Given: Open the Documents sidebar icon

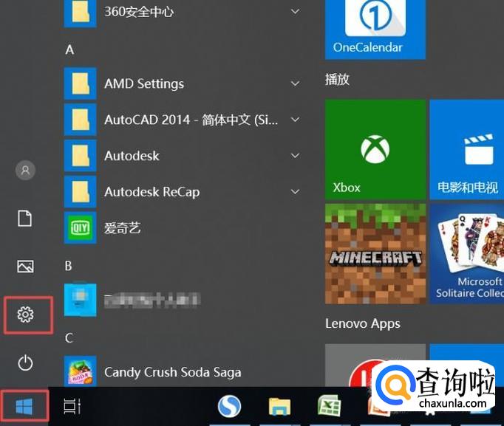Looking at the screenshot, I should click(x=24, y=219).
